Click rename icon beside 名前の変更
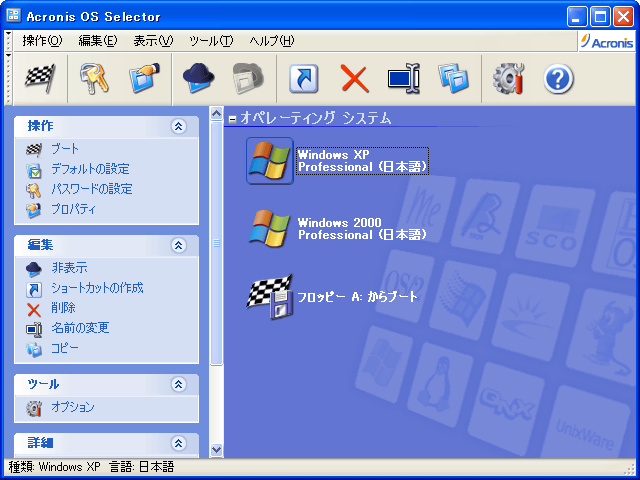Screen dimensions: 640x480 [34, 329]
